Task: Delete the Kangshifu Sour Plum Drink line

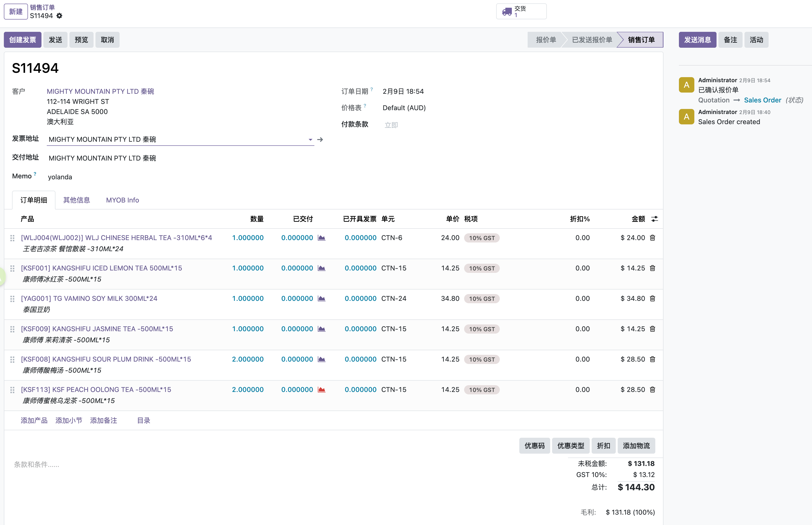Action: coord(652,359)
